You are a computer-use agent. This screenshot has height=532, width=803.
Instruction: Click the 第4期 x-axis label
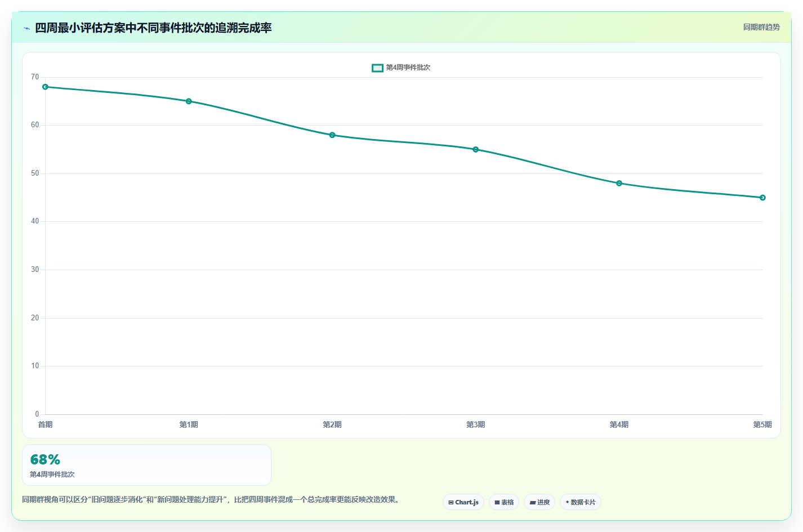point(619,424)
